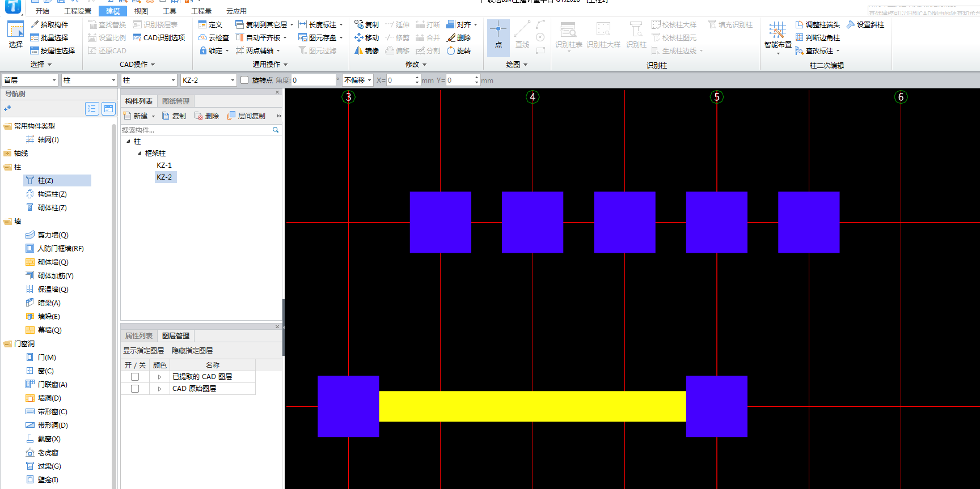Screen dimensions: 980x489
Task: Expand the 修改 group dropdown
Action: tap(424, 65)
